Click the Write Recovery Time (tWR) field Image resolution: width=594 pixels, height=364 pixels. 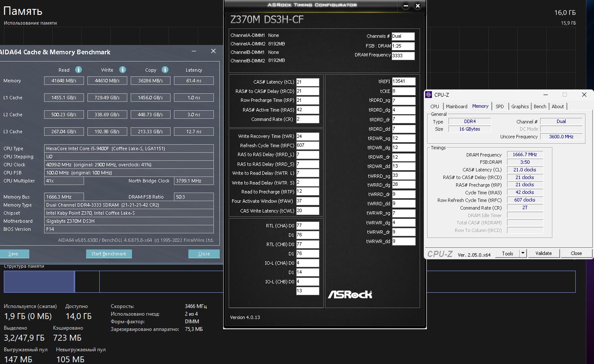point(307,136)
